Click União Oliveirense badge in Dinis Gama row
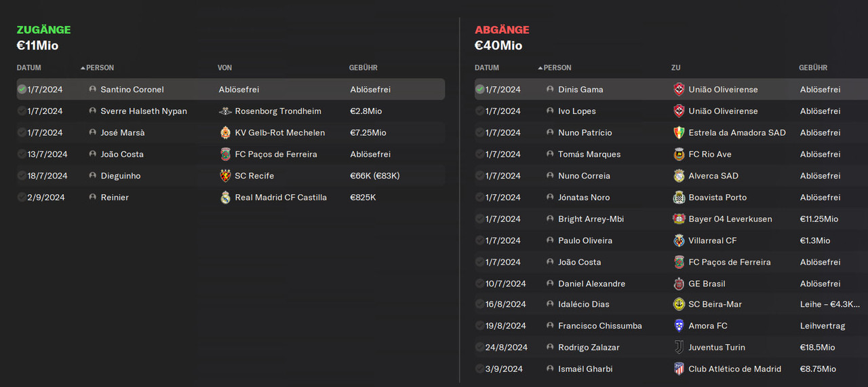868x387 pixels. (679, 90)
